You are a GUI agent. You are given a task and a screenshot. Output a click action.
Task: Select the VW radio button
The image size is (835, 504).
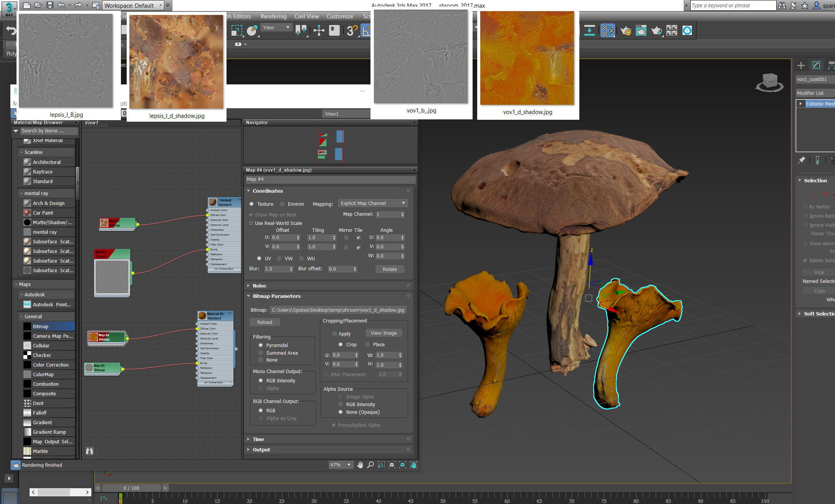click(279, 258)
